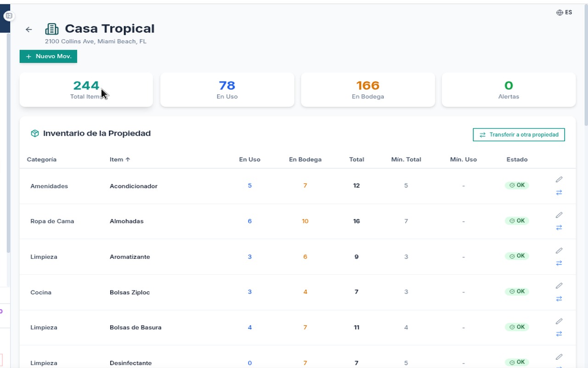Image resolution: width=588 pixels, height=368 pixels.
Task: Click the OK status badge for Aromatizante
Action: click(517, 256)
